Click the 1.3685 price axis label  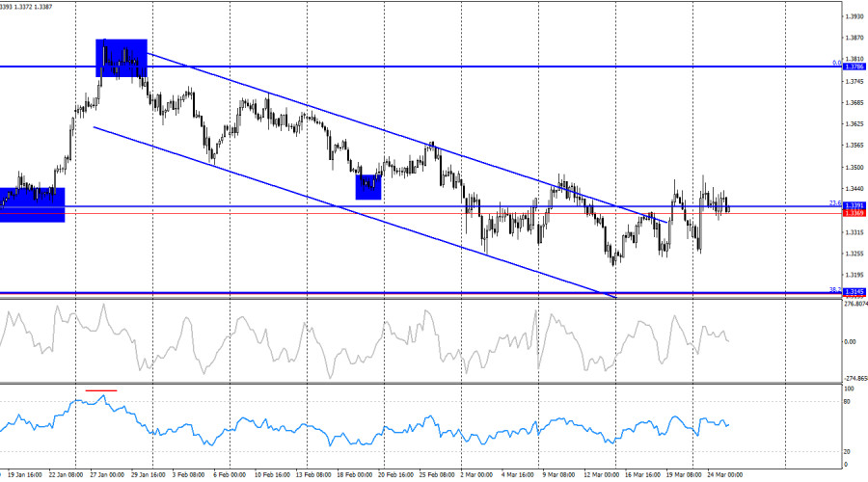pyautogui.click(x=854, y=102)
